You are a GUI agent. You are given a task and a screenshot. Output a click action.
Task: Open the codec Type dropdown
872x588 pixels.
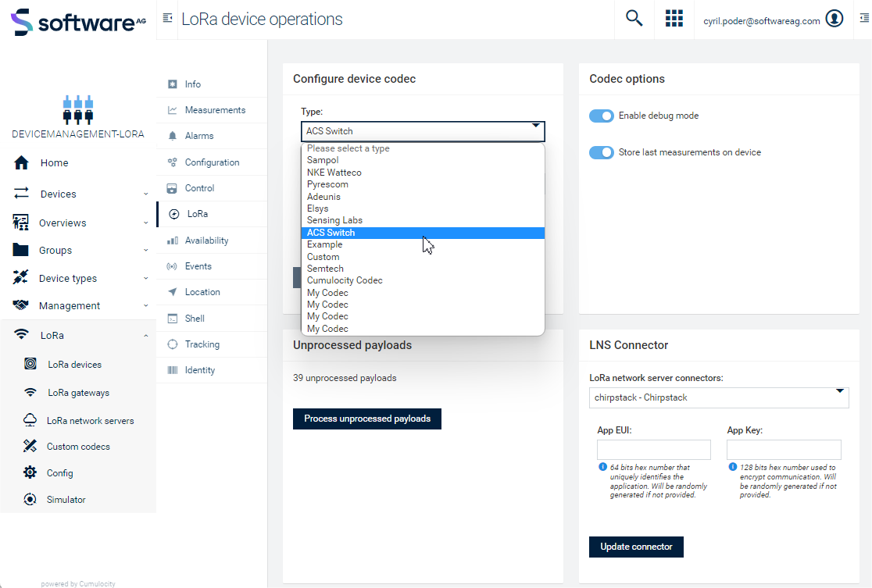point(423,131)
